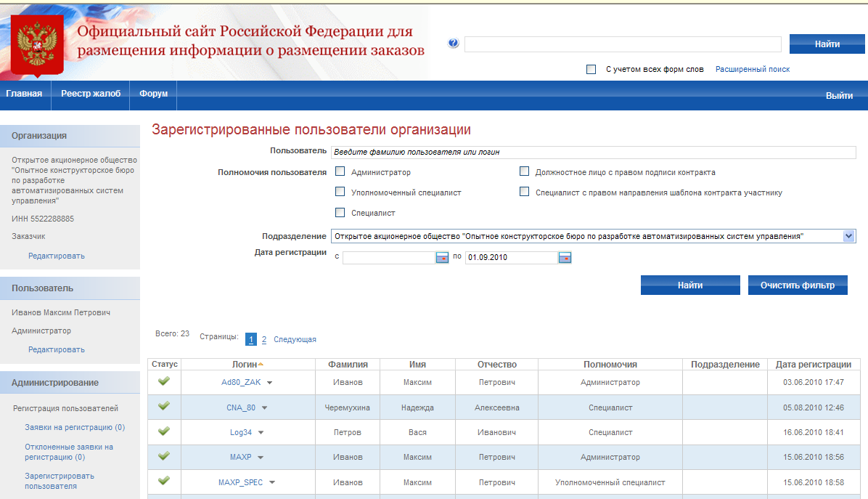Click the Полномочия column header
Image resolution: width=868 pixels, height=499 pixels.
[610, 365]
